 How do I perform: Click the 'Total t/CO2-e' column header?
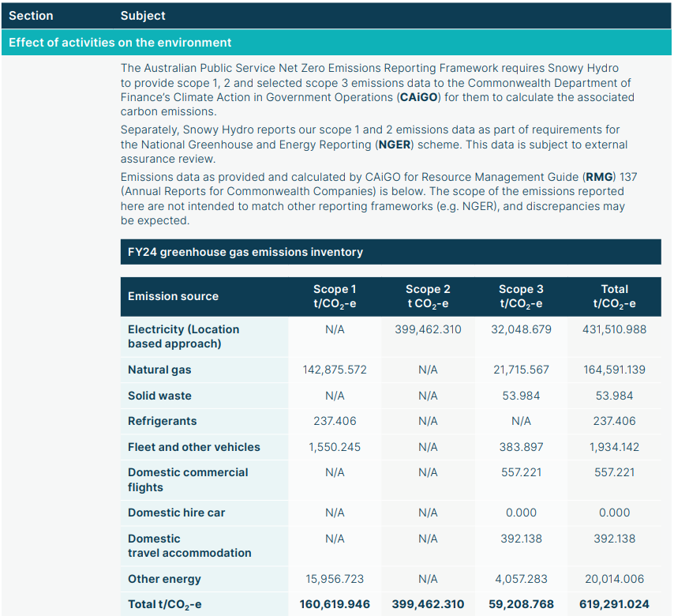point(615,296)
